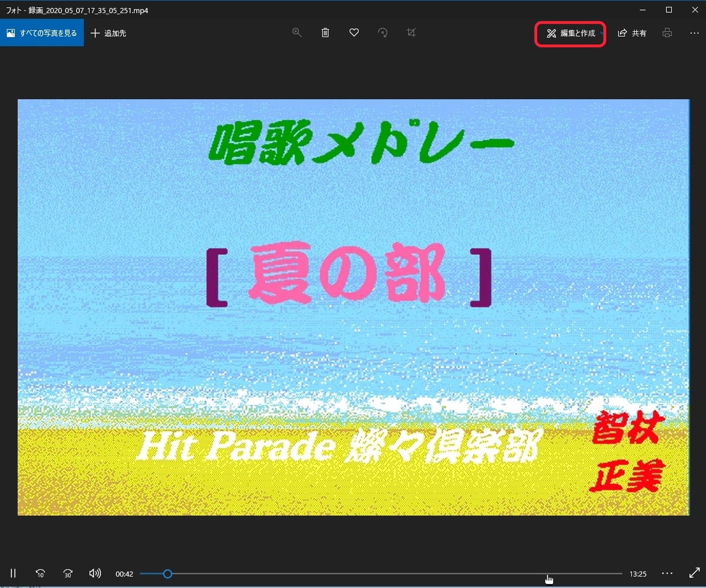The width and height of the screenshot is (706, 588).
Task: Open the 追加先 add-to menu
Action: pyautogui.click(x=109, y=33)
